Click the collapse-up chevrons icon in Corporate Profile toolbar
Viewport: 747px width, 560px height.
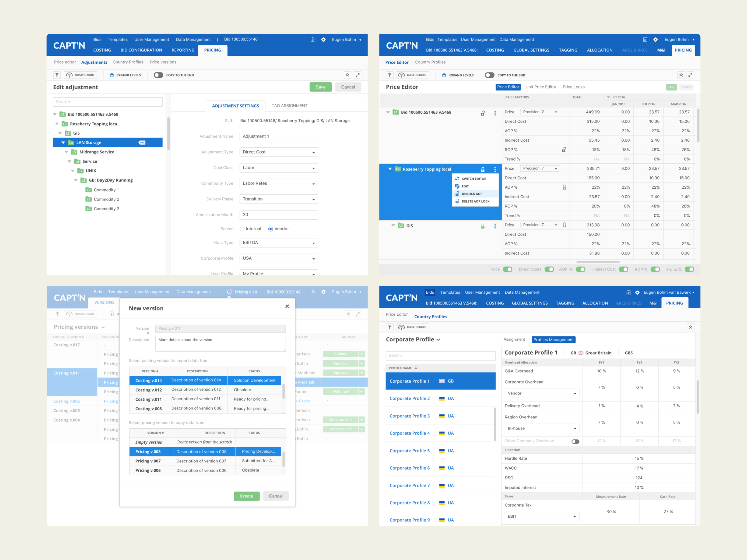point(690,327)
